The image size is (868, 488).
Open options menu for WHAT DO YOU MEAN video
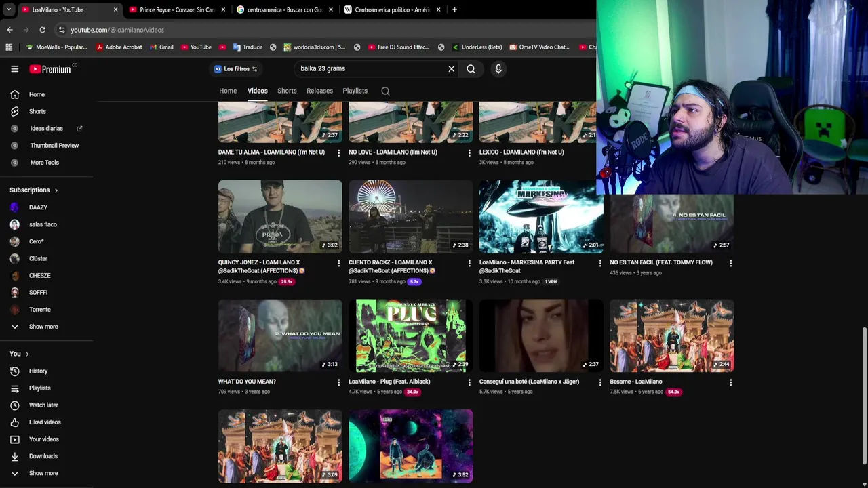tap(338, 382)
